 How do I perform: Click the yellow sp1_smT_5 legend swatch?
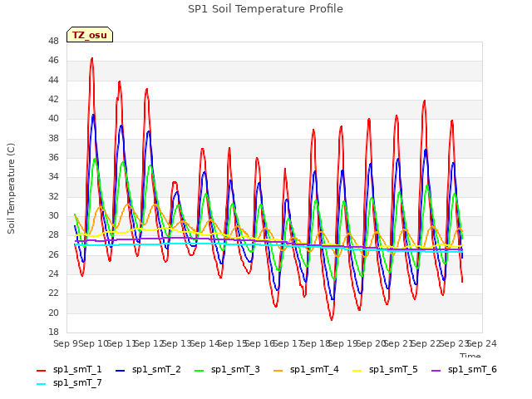(357, 371)
